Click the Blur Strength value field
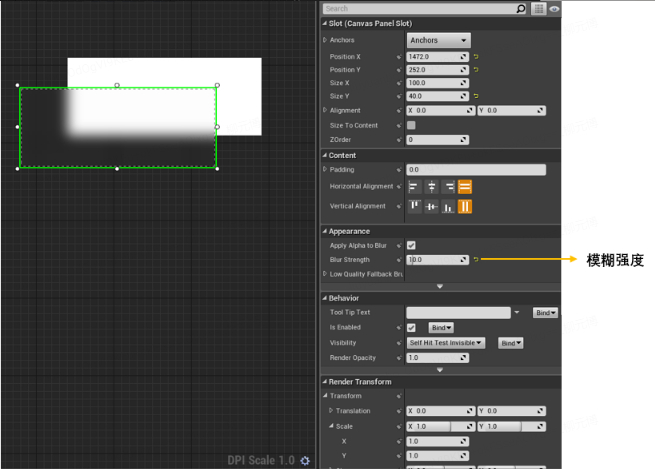Screen dimensions: 655x469 (x=437, y=260)
